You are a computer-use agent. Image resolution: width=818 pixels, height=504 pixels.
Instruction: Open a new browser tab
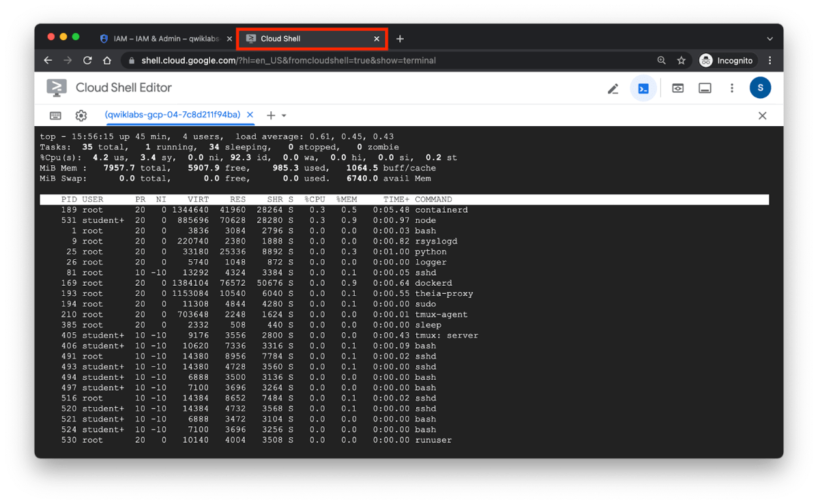point(400,39)
